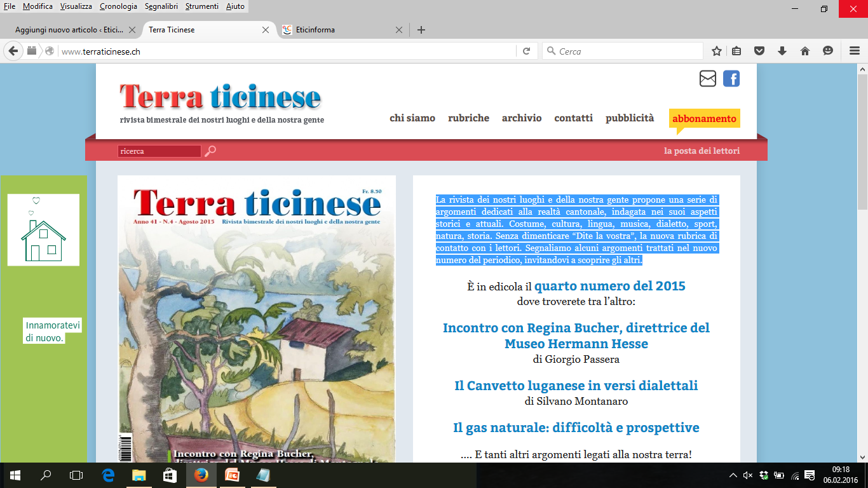Open Windows Store from taskbar

point(170,475)
